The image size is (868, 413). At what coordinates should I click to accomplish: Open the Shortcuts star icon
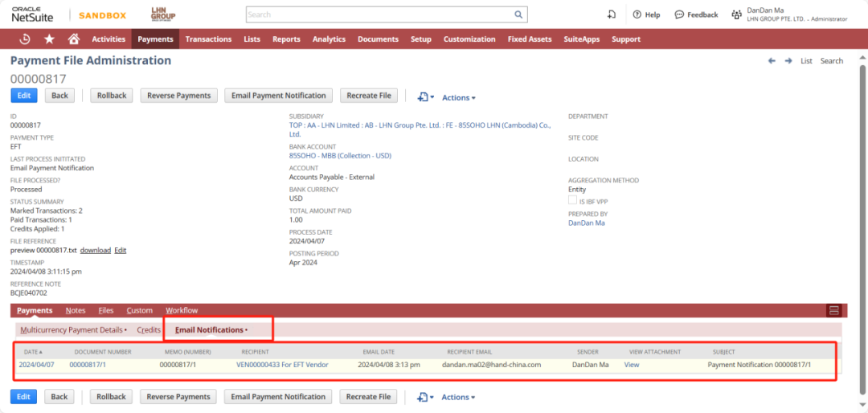point(49,39)
